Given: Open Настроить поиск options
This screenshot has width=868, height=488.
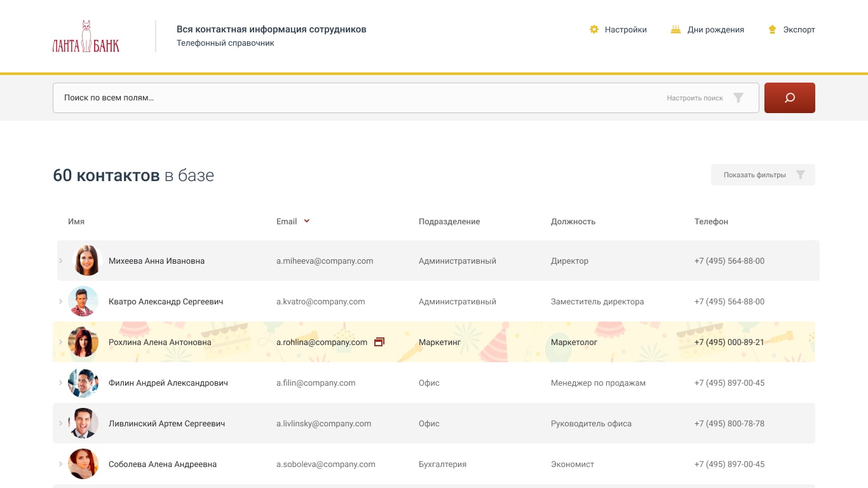Looking at the screenshot, I should [695, 98].
